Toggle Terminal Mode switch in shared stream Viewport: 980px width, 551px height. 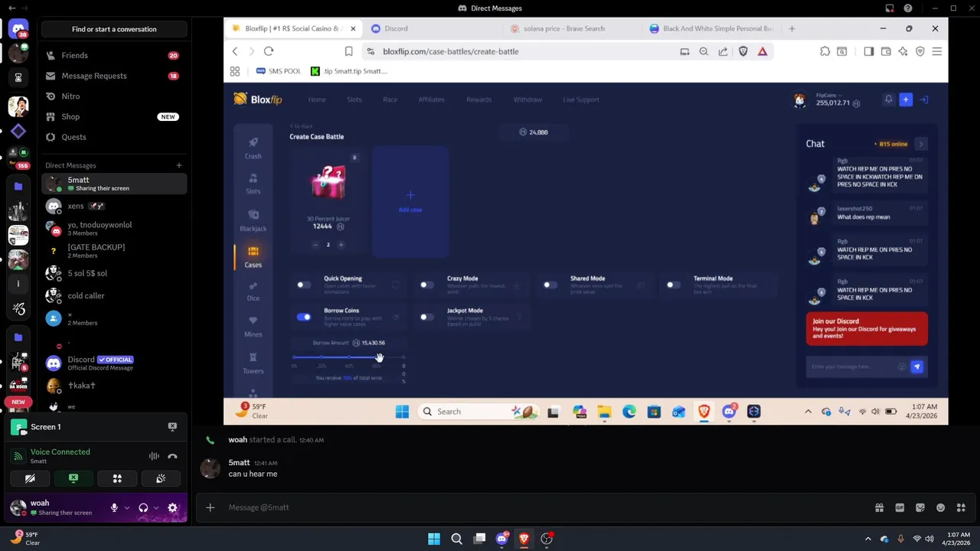point(673,285)
